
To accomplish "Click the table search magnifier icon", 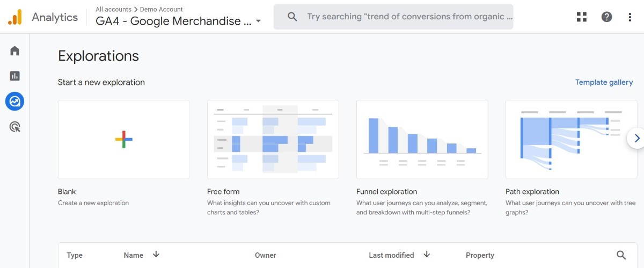I will [621, 255].
